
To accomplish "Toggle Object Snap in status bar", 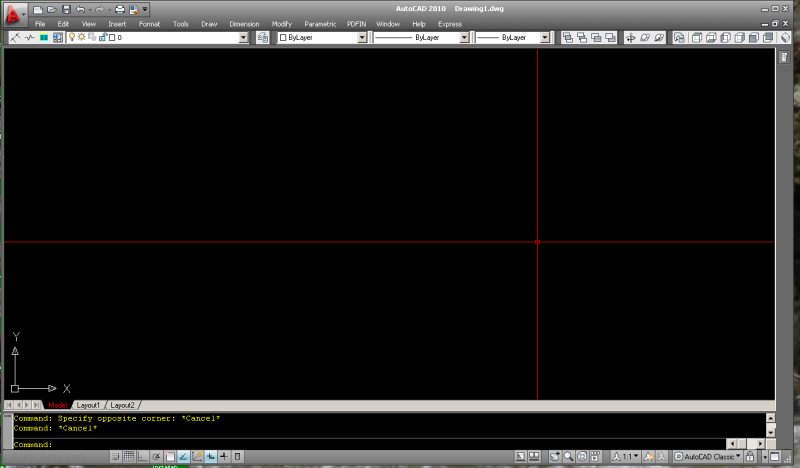I will coord(170,457).
